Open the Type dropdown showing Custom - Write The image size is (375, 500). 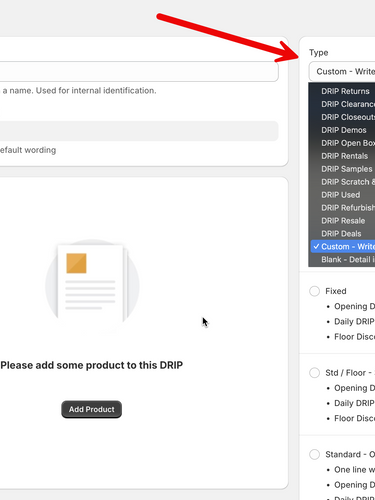342,71
